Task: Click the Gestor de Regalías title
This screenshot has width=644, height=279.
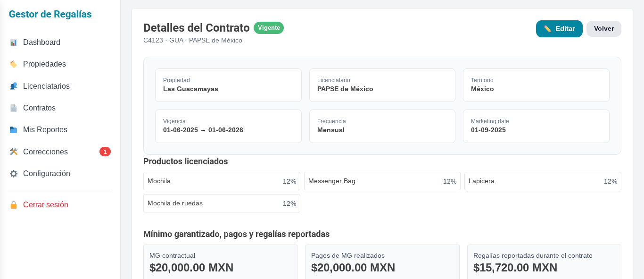Action: coord(50,14)
